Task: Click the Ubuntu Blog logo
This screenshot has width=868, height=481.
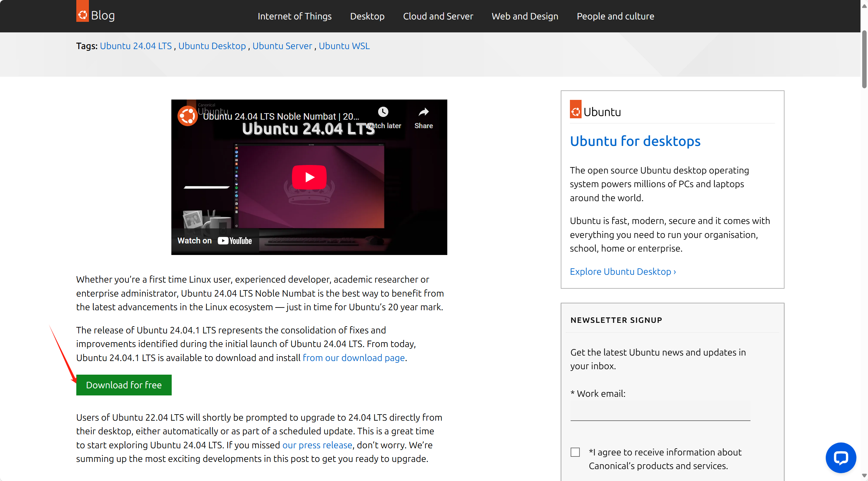Action: tap(95, 14)
